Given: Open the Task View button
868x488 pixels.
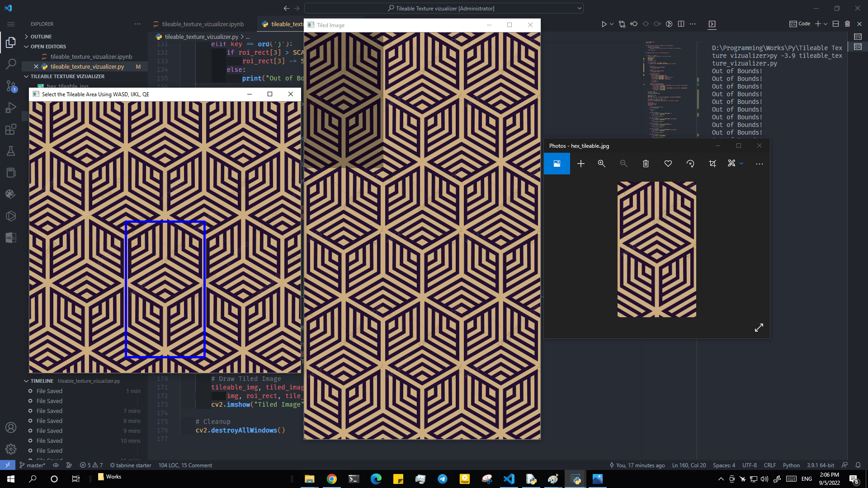Looking at the screenshot, I should (x=76, y=479).
